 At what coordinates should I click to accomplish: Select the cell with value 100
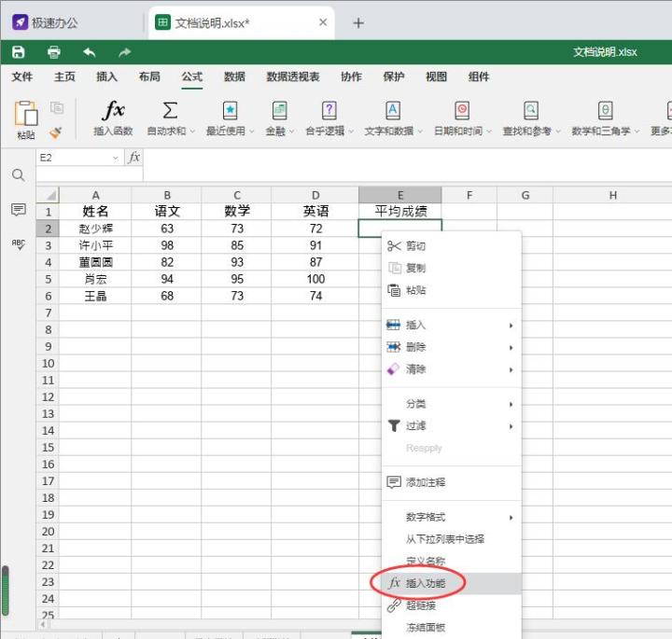[315, 279]
